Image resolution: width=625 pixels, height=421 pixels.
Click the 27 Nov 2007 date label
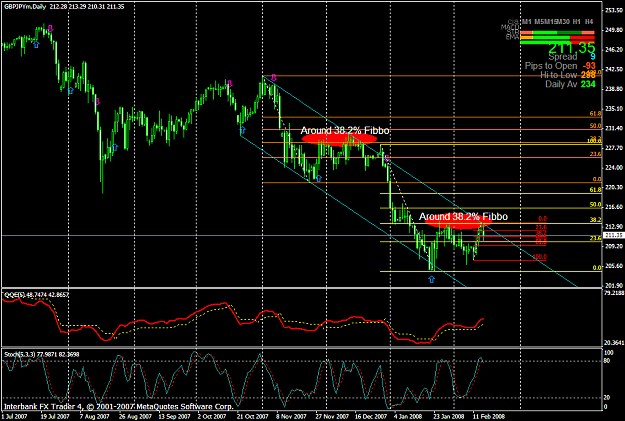pos(331,416)
